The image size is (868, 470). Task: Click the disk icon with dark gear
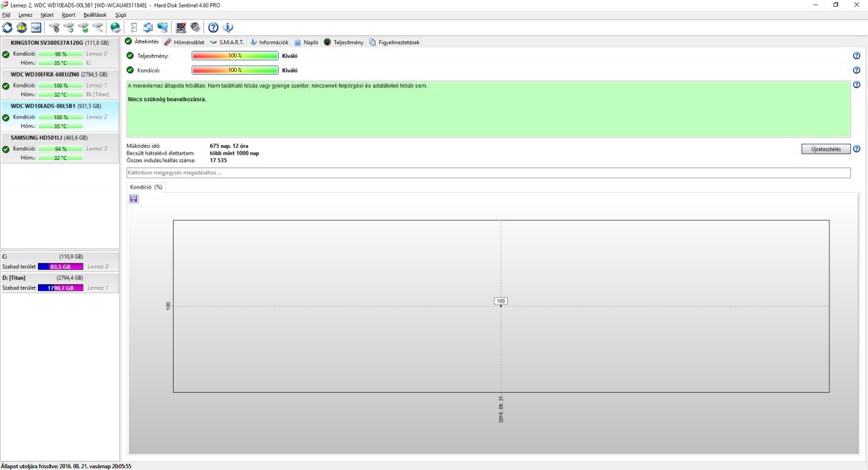[54, 28]
